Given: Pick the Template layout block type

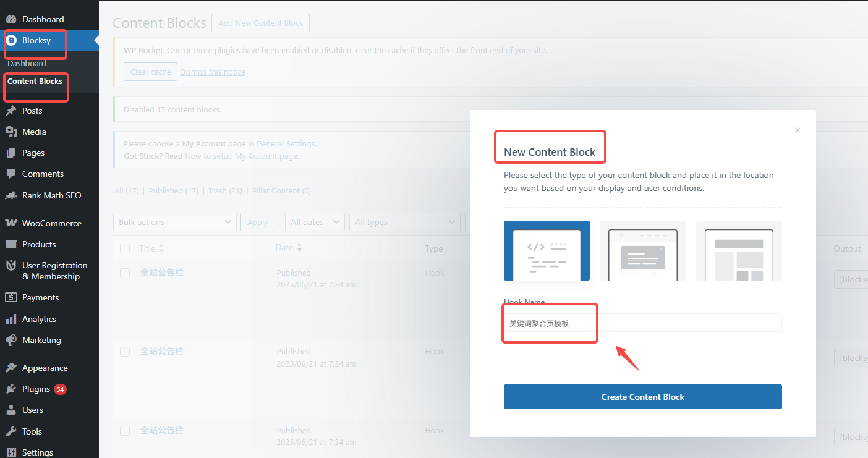Looking at the screenshot, I should pos(739,250).
